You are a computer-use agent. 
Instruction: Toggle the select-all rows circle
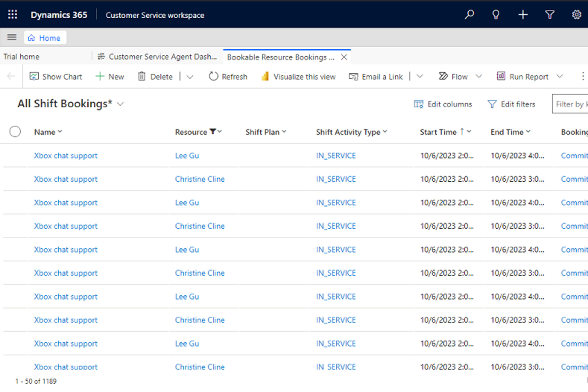click(x=15, y=132)
